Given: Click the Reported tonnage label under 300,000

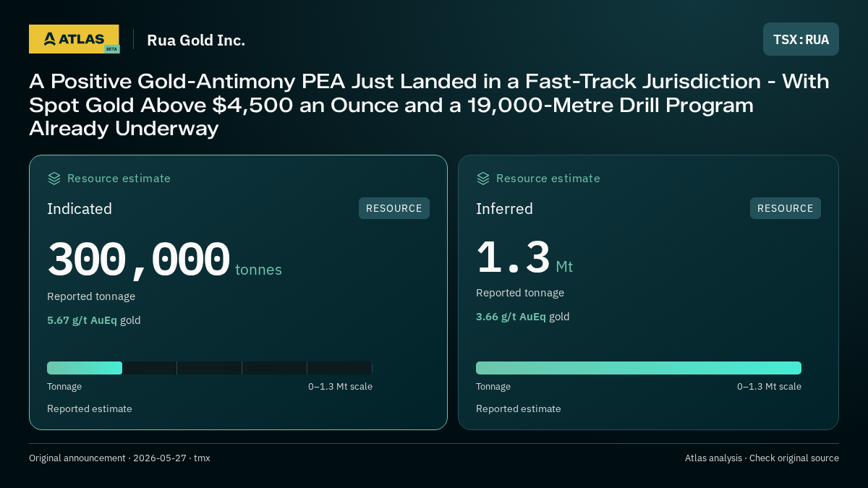Looking at the screenshot, I should click(91, 296).
